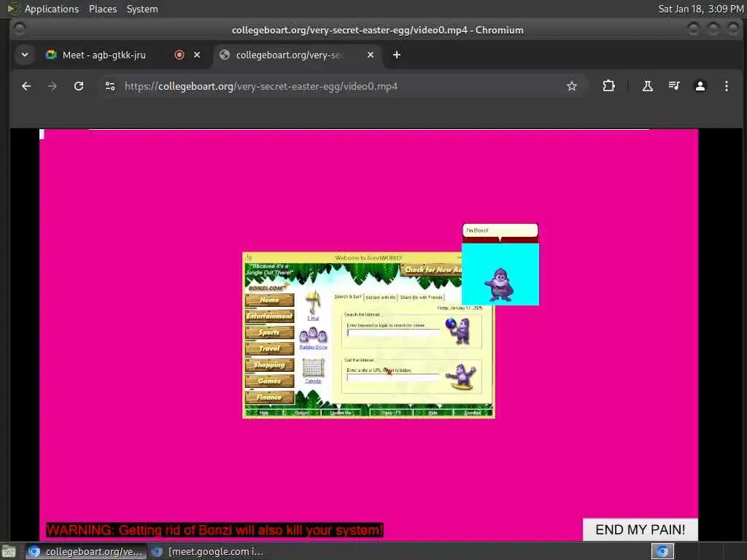
Task: Click Help in BonziWORLD bottom bar
Action: [x=264, y=413]
